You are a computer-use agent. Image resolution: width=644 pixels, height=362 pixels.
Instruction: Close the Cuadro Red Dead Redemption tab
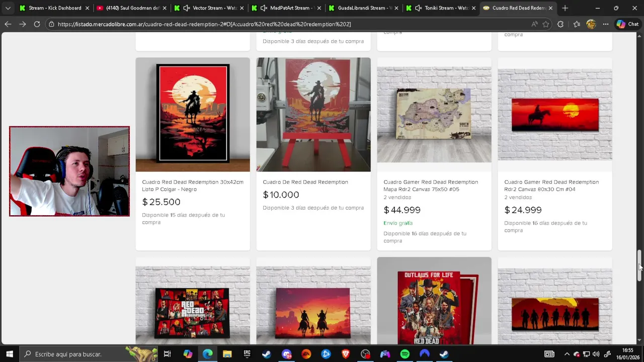point(550,8)
